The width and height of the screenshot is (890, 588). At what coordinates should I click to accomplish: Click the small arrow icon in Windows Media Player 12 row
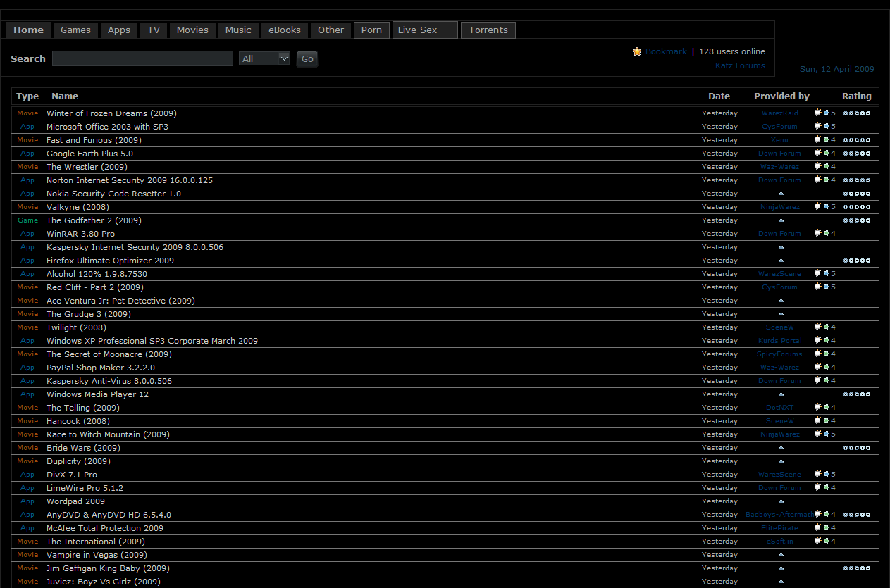click(x=781, y=394)
